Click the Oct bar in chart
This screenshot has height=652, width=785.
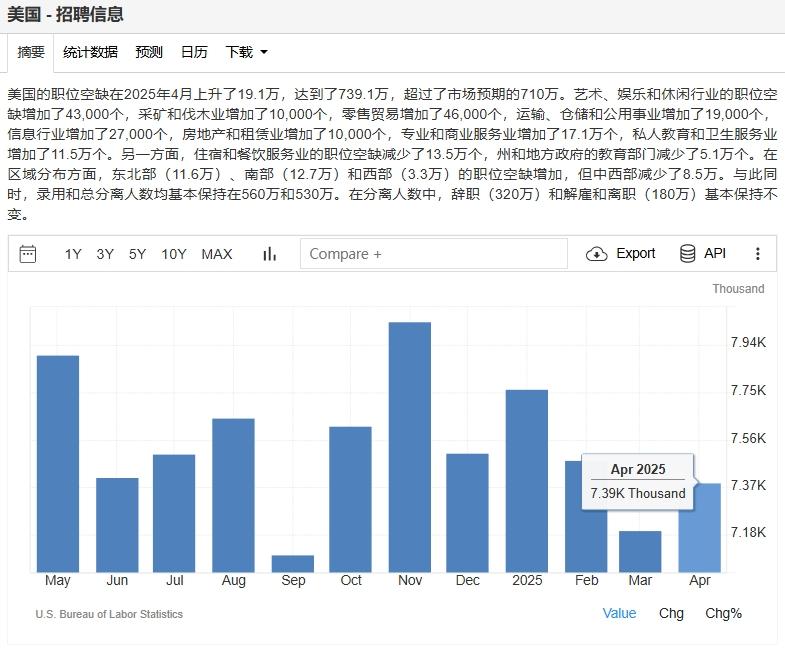(x=350, y=499)
